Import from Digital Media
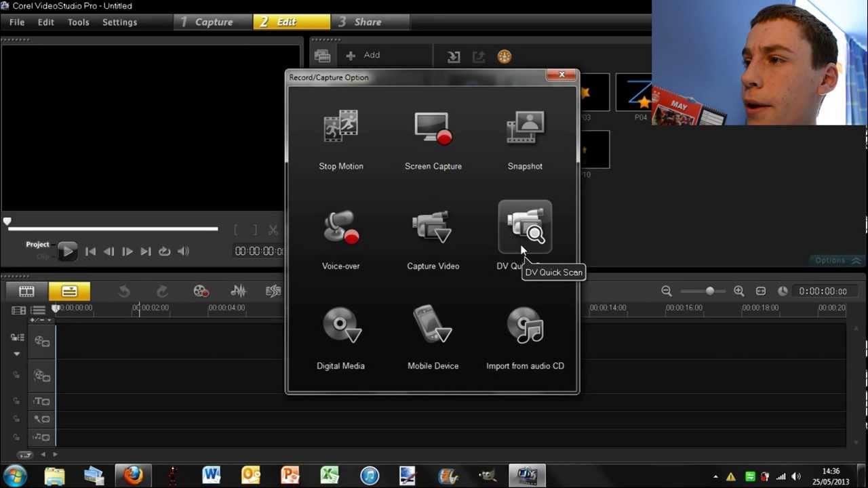This screenshot has height=488, width=868. [340, 339]
